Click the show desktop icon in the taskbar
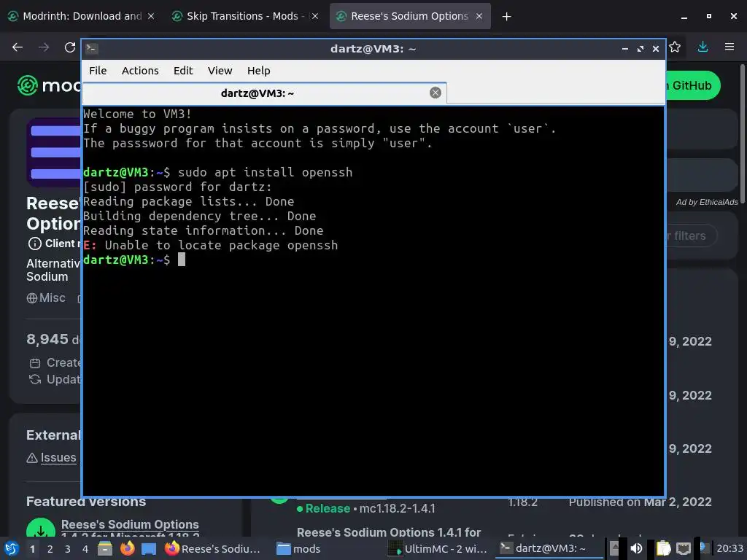This screenshot has width=747, height=560. [x=149, y=548]
